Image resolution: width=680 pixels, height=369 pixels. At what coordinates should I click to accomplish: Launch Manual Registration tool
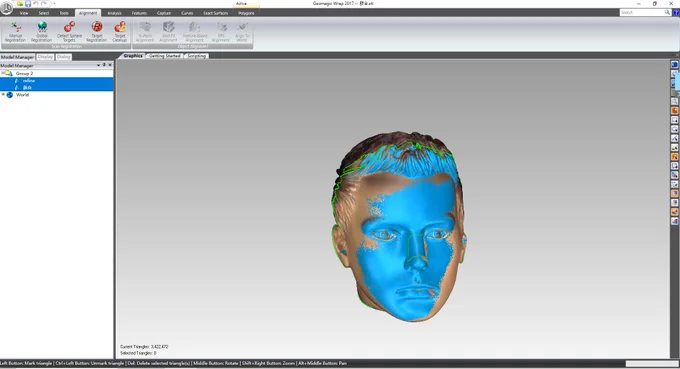(15, 32)
